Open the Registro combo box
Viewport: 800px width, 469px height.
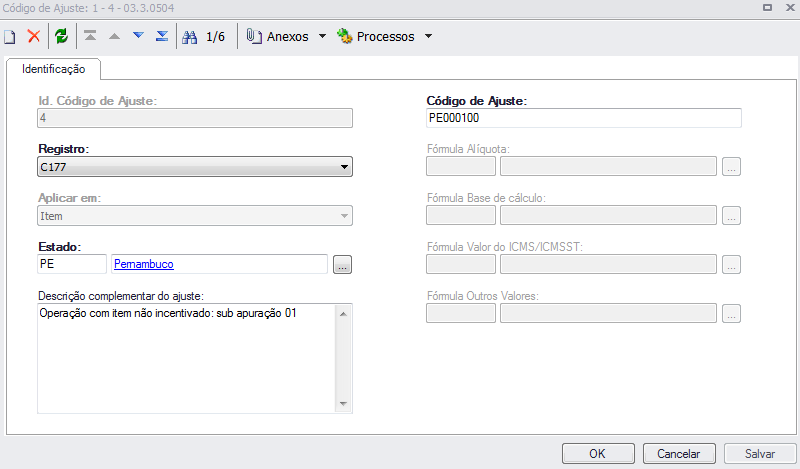(195, 167)
